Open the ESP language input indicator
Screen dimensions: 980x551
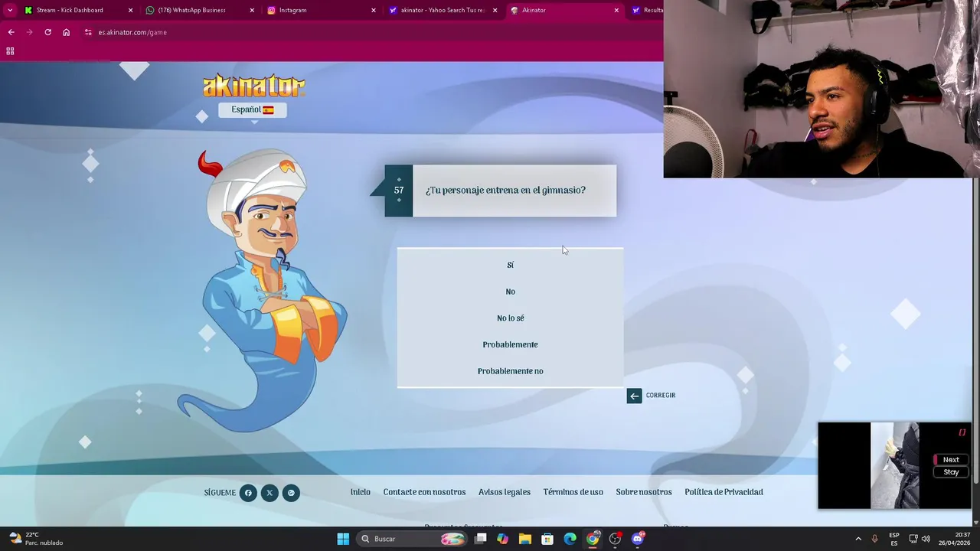click(x=894, y=539)
